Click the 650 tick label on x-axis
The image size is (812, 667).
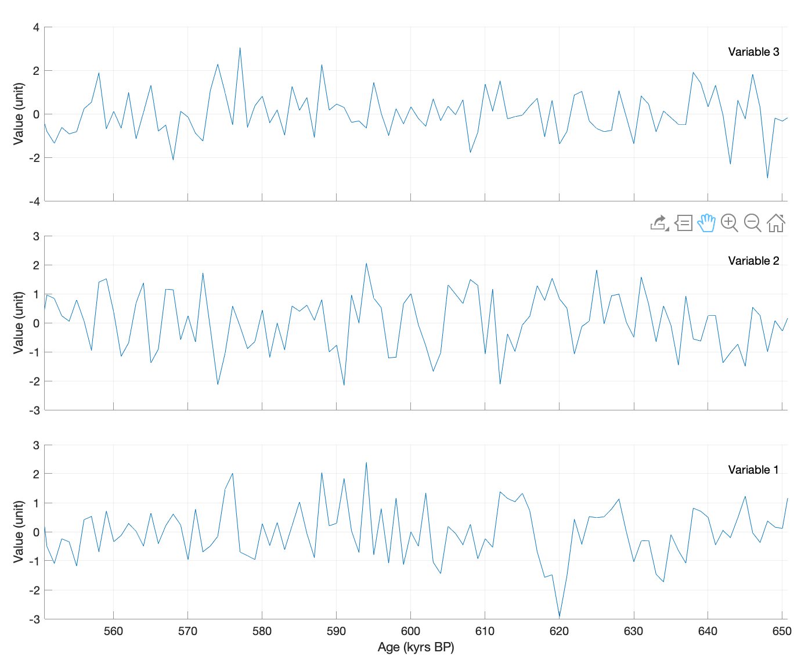(x=782, y=632)
